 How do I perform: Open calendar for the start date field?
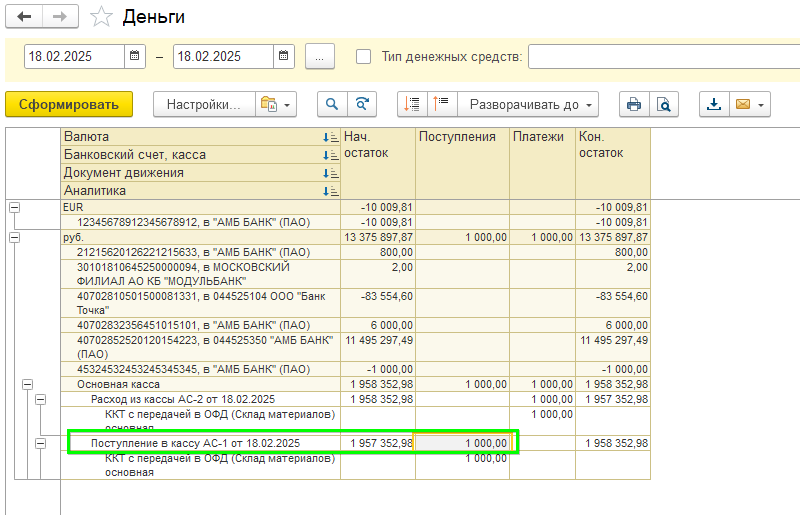coord(135,56)
